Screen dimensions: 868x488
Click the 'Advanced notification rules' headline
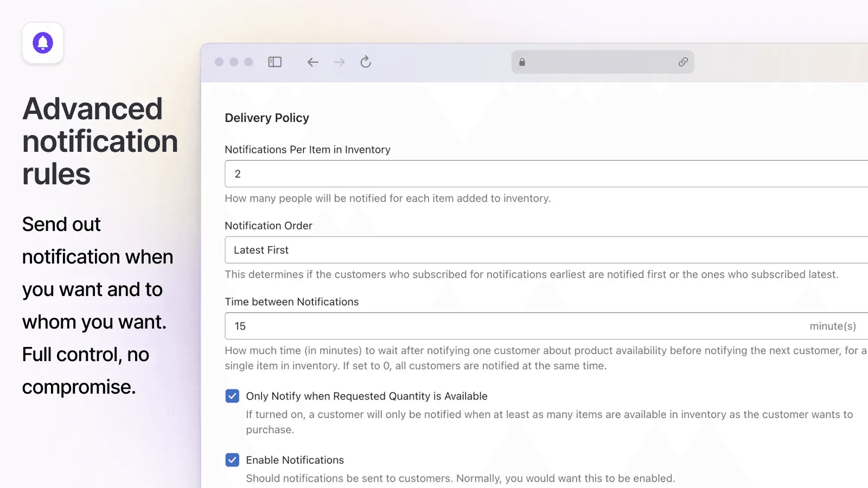tap(100, 141)
